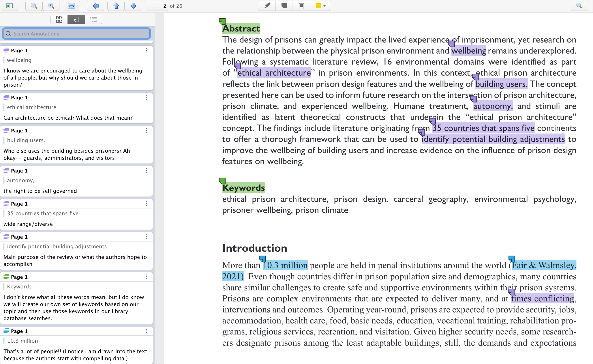The height and width of the screenshot is (364, 593).
Task: Open options menu for Keywords annotation
Action: pyautogui.click(x=146, y=277)
